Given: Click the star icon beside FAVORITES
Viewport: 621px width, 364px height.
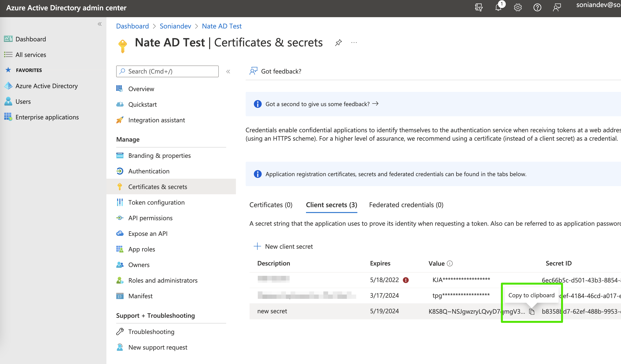Looking at the screenshot, I should click(8, 70).
